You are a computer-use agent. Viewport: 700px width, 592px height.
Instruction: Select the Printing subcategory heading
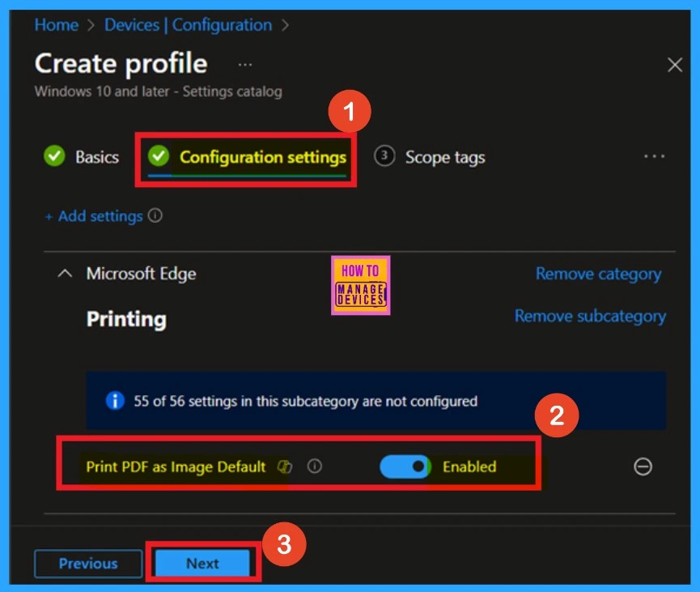pyautogui.click(x=126, y=319)
